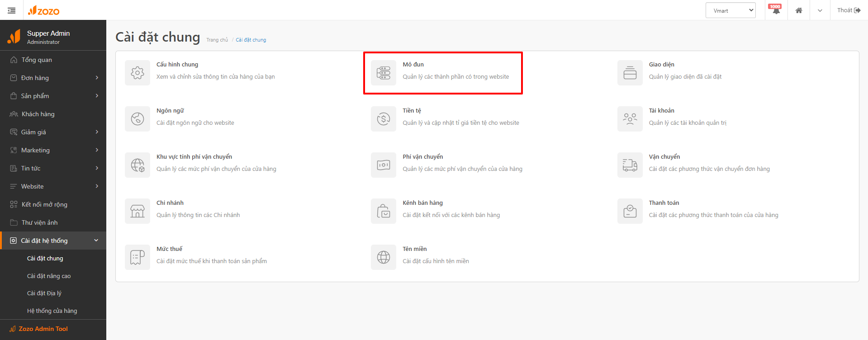Open the Giao diện theme icon
The image size is (868, 340).
click(x=630, y=73)
